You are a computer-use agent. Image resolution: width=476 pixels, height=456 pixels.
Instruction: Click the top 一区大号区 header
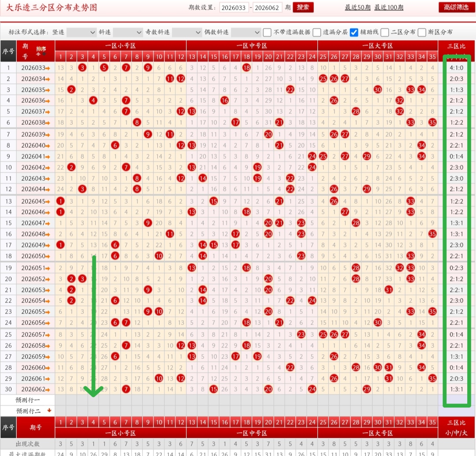pos(378,46)
